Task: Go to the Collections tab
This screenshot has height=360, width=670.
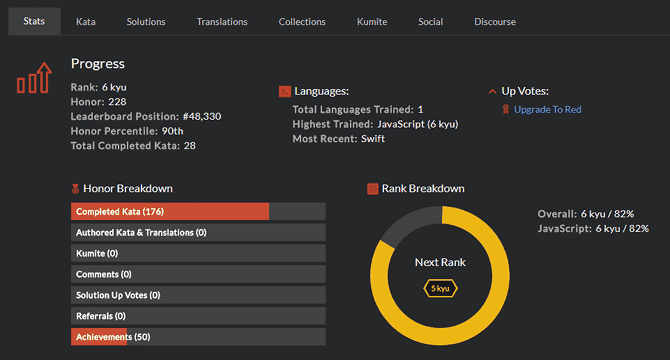Action: [302, 22]
